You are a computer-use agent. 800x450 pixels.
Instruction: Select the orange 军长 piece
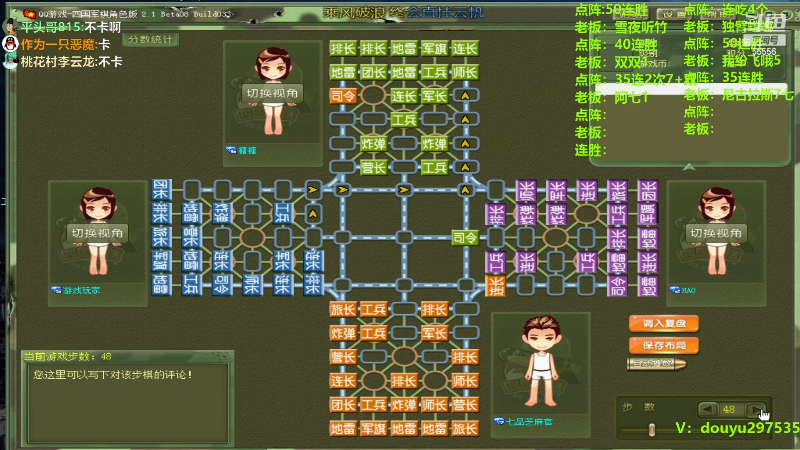pos(435,334)
